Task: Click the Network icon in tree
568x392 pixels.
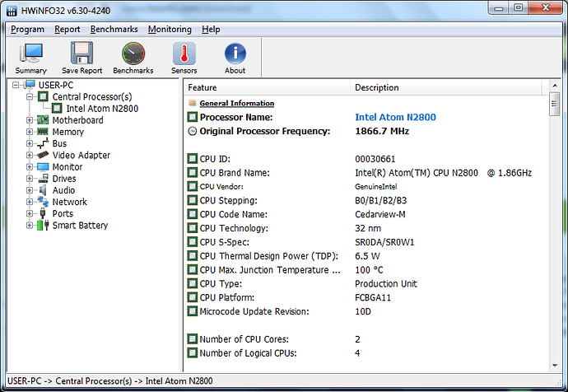Action: click(x=43, y=202)
